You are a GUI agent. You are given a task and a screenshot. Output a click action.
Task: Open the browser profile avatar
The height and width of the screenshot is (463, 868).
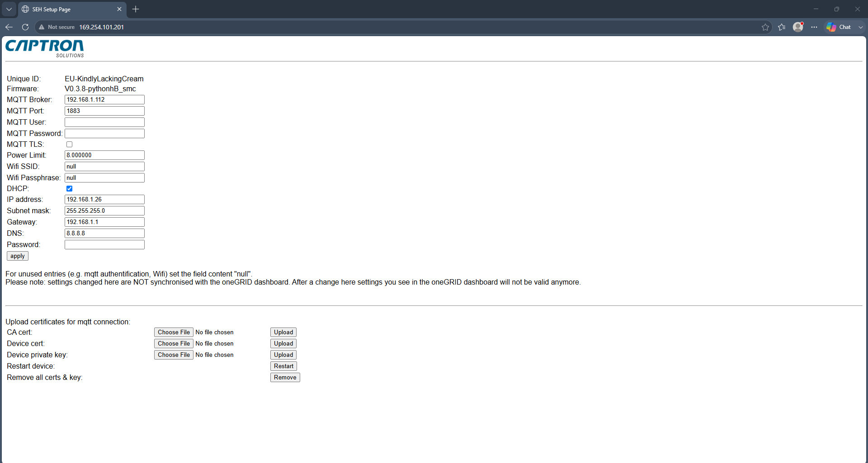coord(798,27)
